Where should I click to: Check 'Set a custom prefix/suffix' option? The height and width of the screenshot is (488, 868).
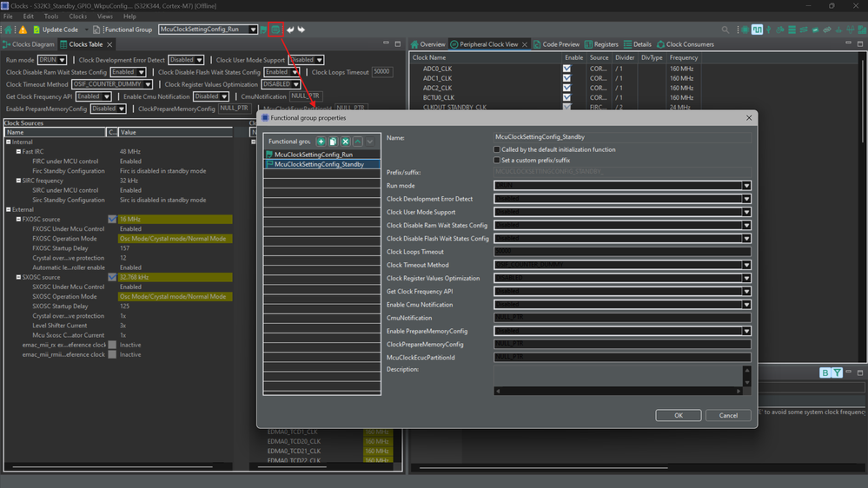[497, 161]
